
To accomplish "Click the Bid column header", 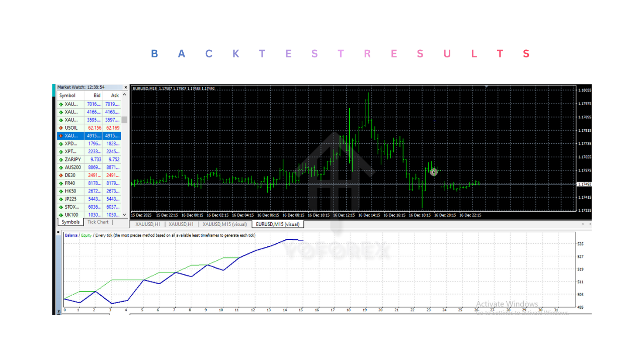I will pyautogui.click(x=97, y=96).
